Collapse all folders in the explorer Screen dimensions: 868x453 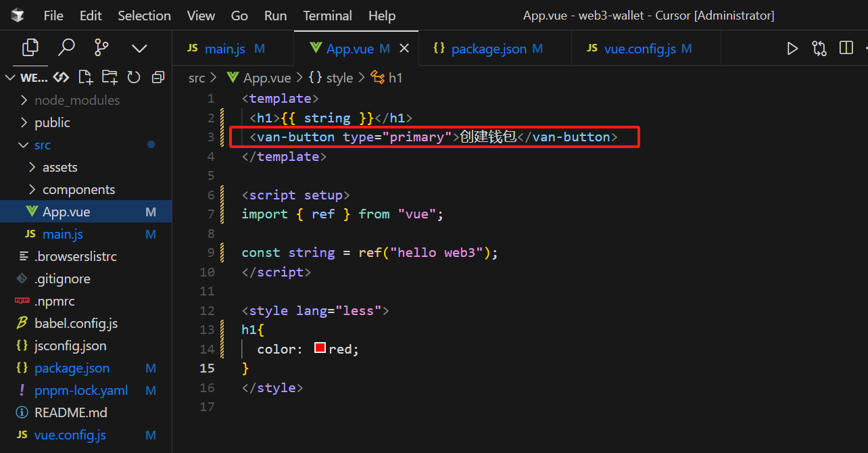[x=158, y=77]
